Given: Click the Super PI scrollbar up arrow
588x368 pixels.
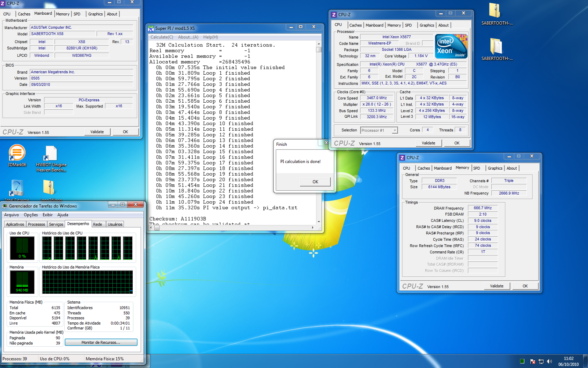Looking at the screenshot, I should pos(319,43).
